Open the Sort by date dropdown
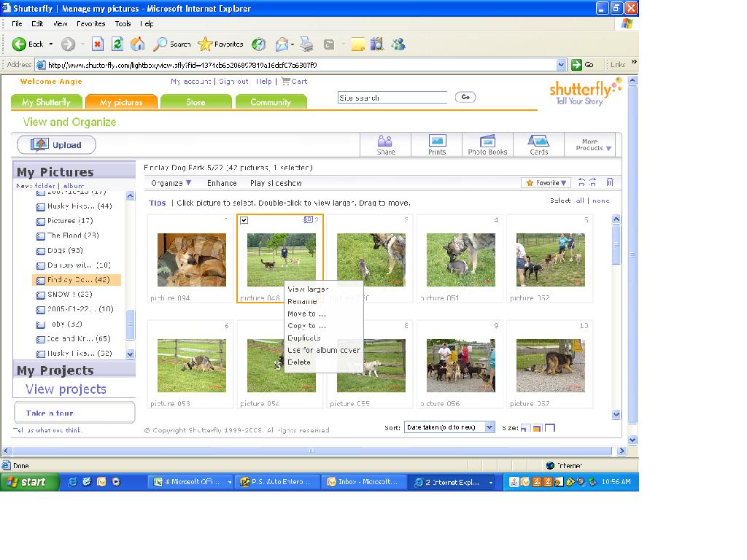Viewport: 747px width, 560px height. tap(450, 427)
